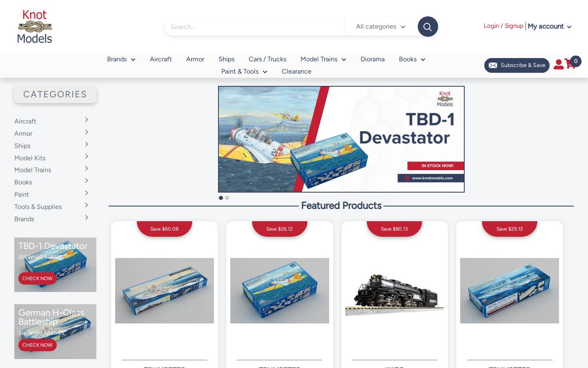Expand the Aircraft sidebar category arrow

[87, 120]
